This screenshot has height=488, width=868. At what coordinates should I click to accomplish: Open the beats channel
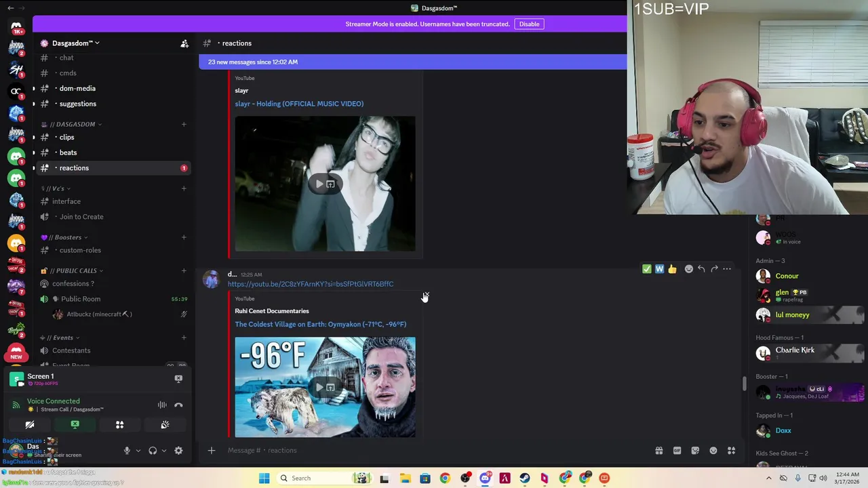(x=113, y=152)
